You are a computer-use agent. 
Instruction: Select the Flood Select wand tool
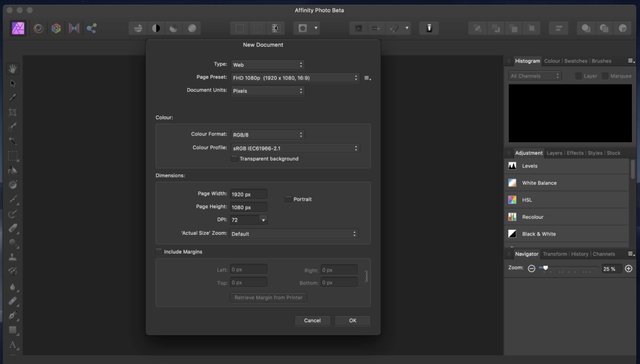[x=12, y=142]
